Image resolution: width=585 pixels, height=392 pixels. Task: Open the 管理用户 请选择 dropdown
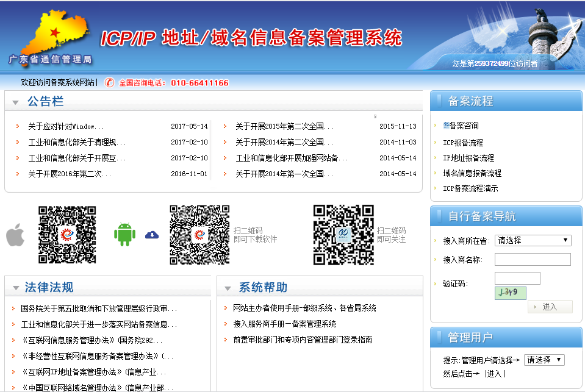[544, 360]
